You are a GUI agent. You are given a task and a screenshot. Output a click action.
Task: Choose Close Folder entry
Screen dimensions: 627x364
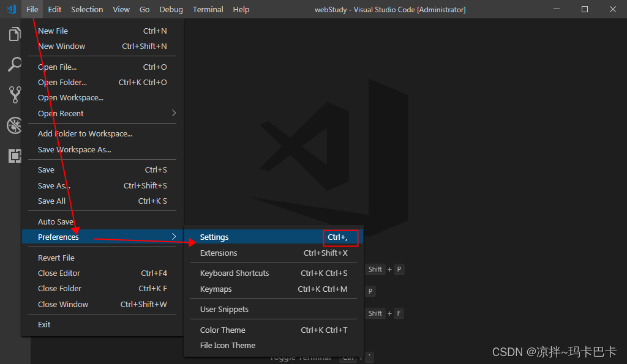click(x=102, y=289)
